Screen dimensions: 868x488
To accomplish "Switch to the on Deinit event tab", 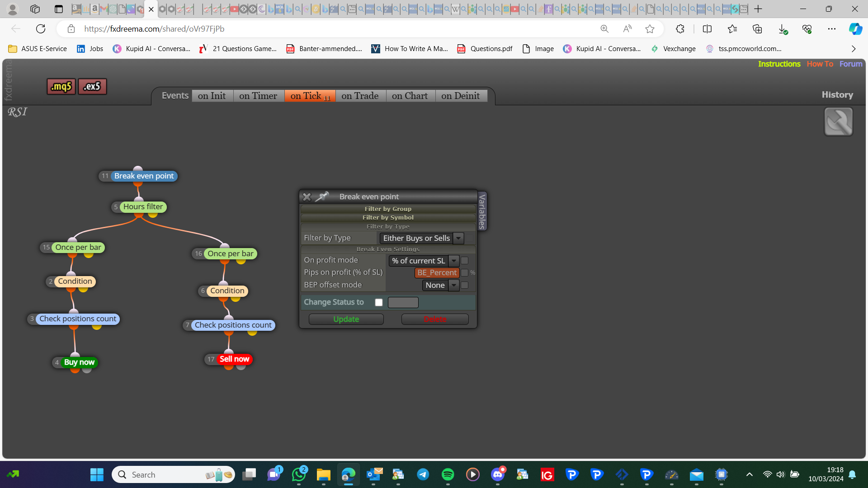I will click(x=461, y=96).
